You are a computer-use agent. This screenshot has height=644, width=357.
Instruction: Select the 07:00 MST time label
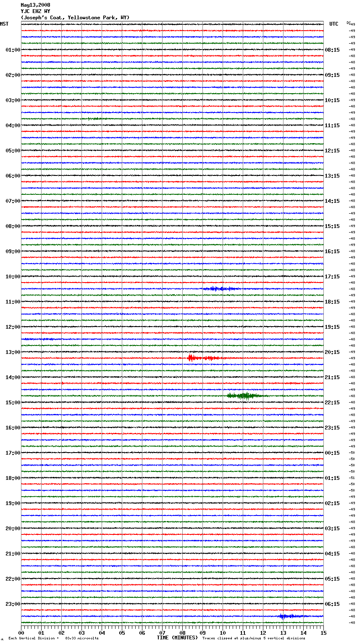point(13,201)
